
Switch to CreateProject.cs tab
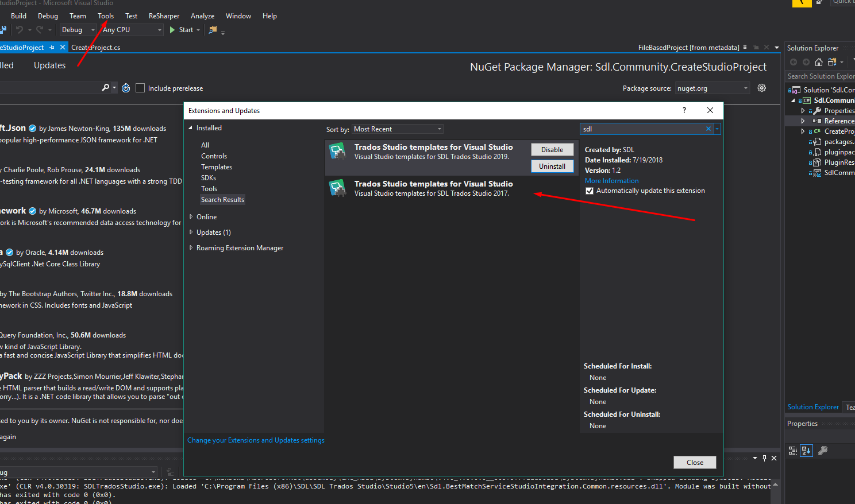point(95,48)
